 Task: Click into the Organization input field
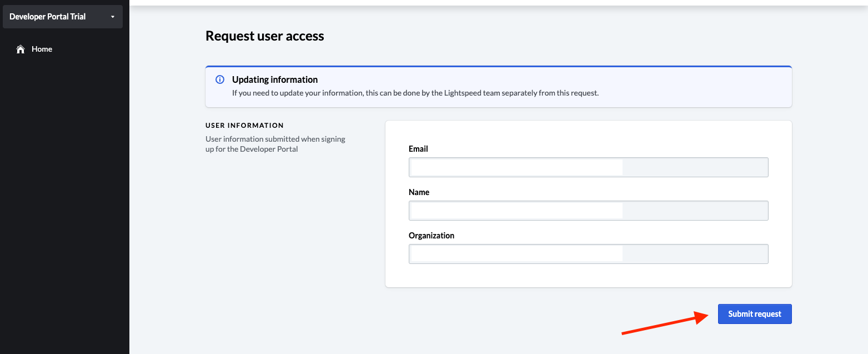pyautogui.click(x=515, y=254)
